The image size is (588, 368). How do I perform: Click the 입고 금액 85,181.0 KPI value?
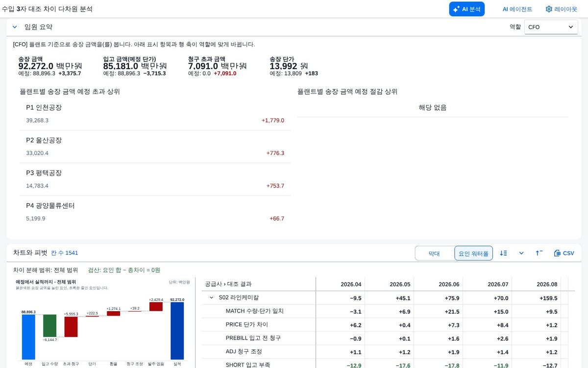point(135,66)
